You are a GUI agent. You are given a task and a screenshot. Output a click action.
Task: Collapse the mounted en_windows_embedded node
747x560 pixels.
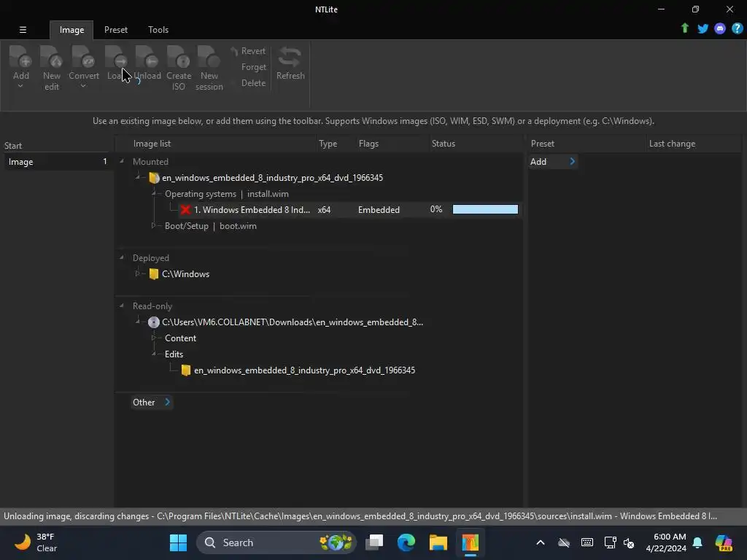(138, 177)
